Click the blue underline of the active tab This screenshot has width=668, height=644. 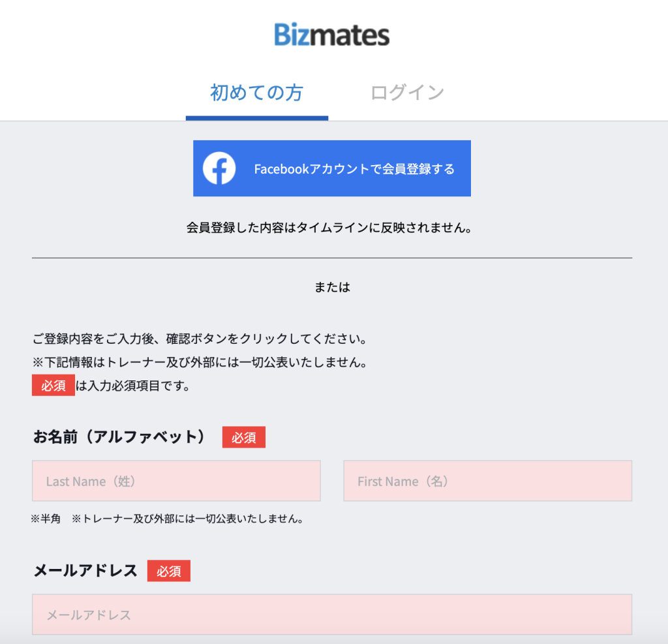point(256,117)
